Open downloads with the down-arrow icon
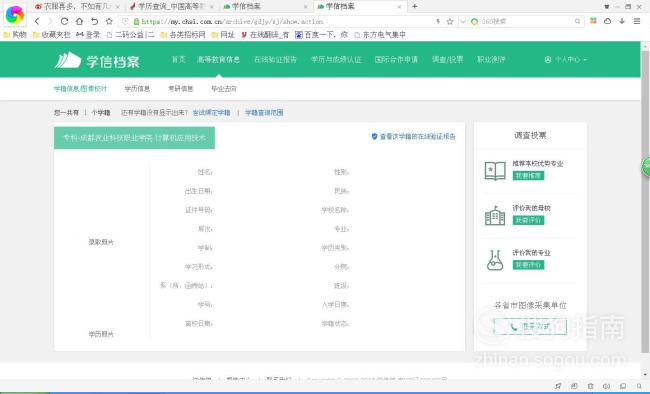This screenshot has width=650, height=394. pos(622,21)
